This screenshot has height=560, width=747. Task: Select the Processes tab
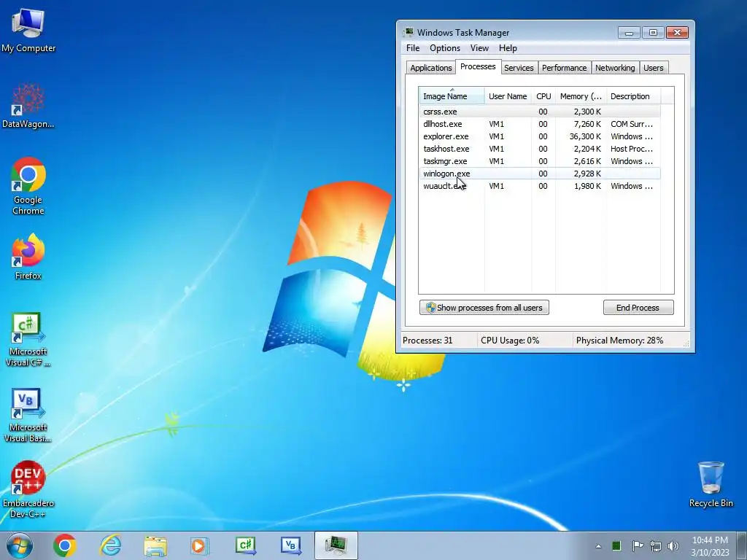tap(478, 66)
